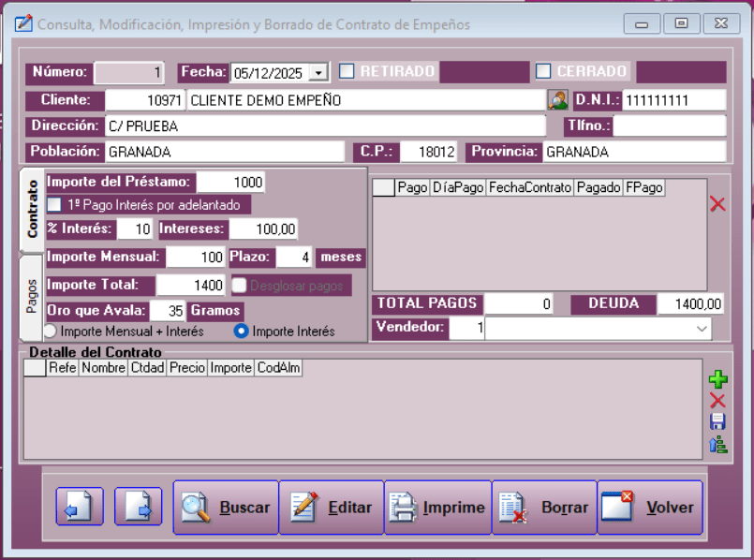
Task: Click the icon below the save disk
Action: (x=718, y=444)
